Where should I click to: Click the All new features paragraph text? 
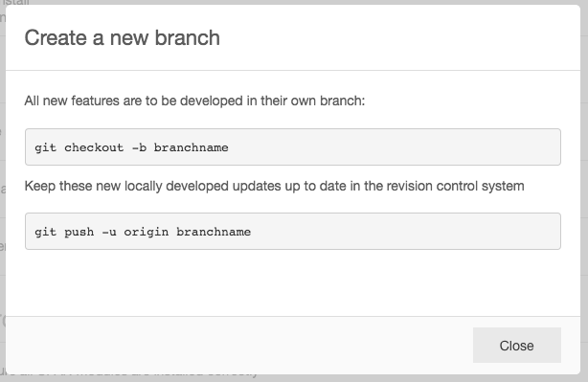(x=194, y=101)
